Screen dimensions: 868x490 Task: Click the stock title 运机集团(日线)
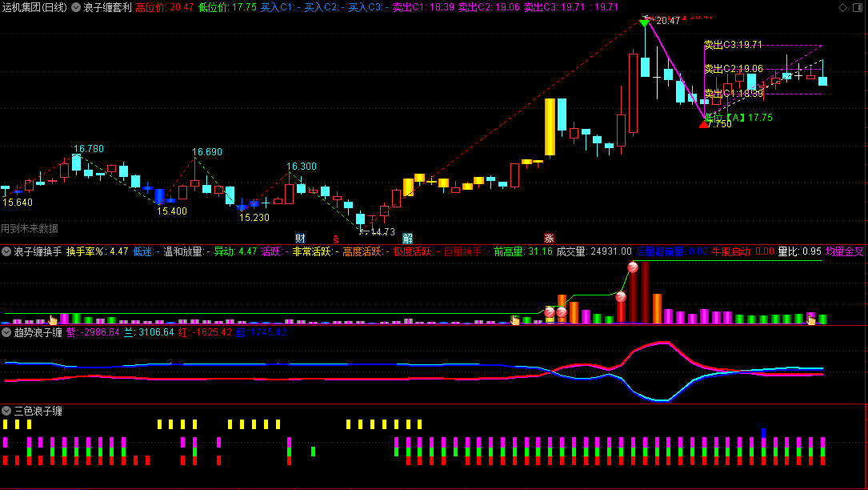click(34, 8)
